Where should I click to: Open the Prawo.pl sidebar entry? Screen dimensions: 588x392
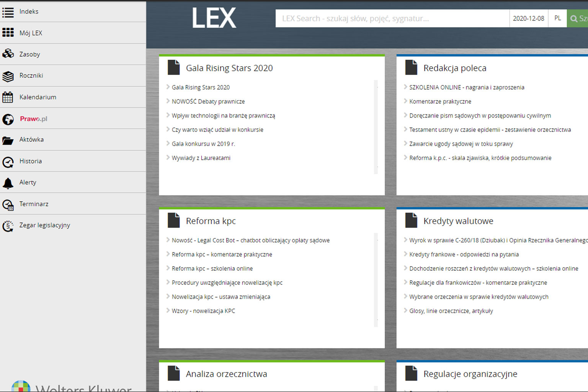click(x=33, y=119)
